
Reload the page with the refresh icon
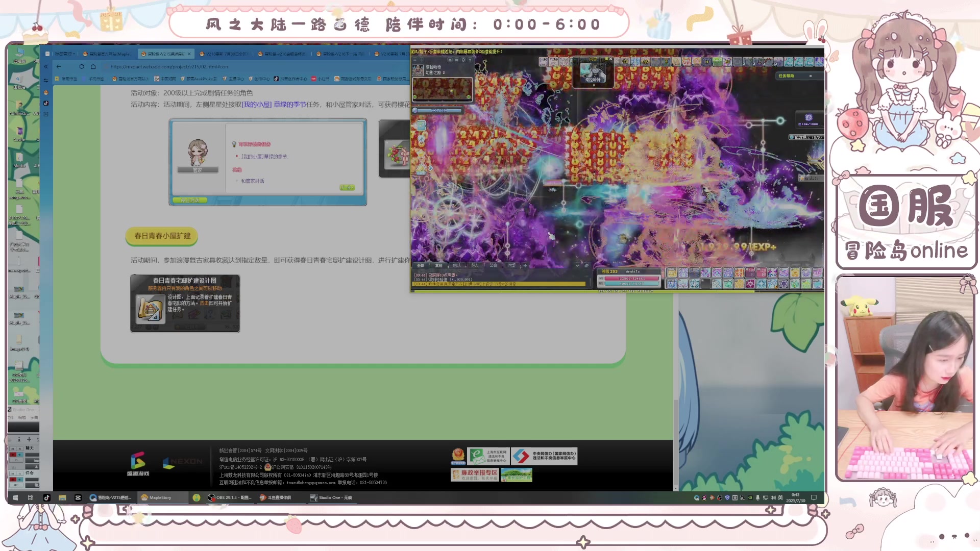[82, 66]
